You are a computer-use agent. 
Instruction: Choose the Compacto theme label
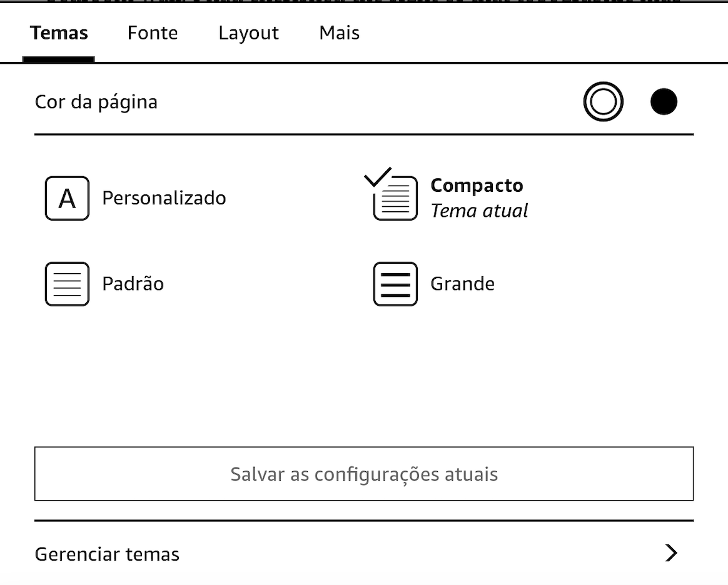[x=477, y=186]
